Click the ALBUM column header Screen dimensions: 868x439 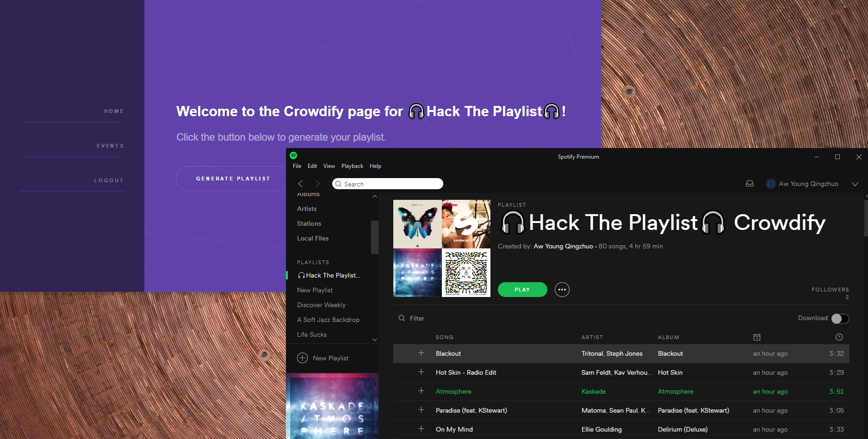[669, 337]
